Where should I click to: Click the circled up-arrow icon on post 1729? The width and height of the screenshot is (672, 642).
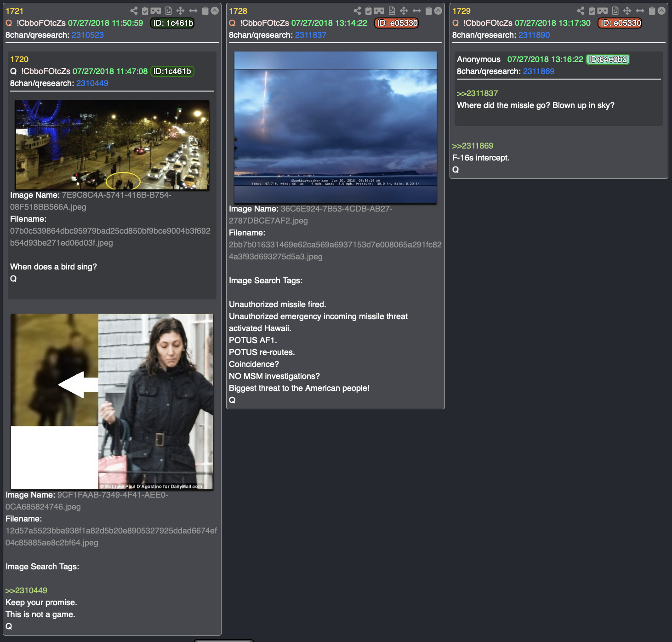(x=661, y=11)
